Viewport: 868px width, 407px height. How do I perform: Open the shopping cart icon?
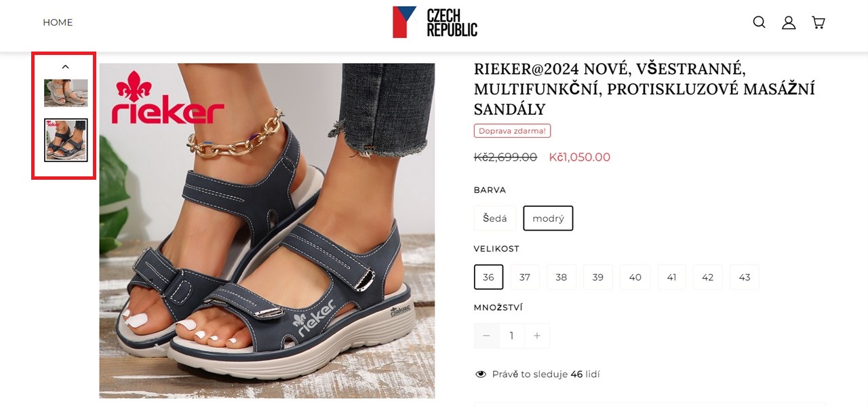click(818, 22)
